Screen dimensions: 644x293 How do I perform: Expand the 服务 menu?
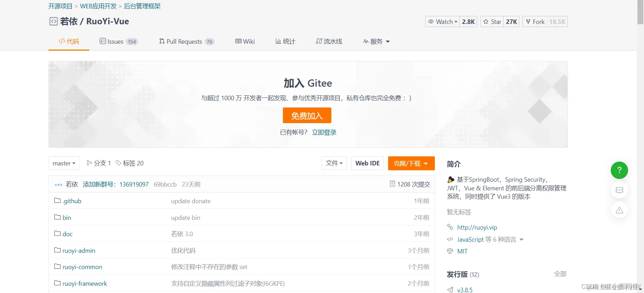(376, 42)
